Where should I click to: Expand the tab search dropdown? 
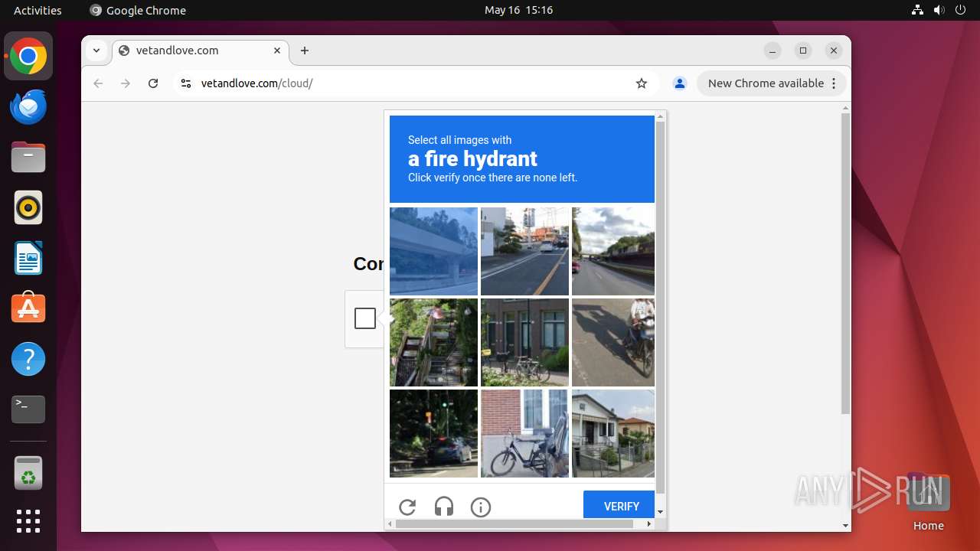[x=96, y=51]
